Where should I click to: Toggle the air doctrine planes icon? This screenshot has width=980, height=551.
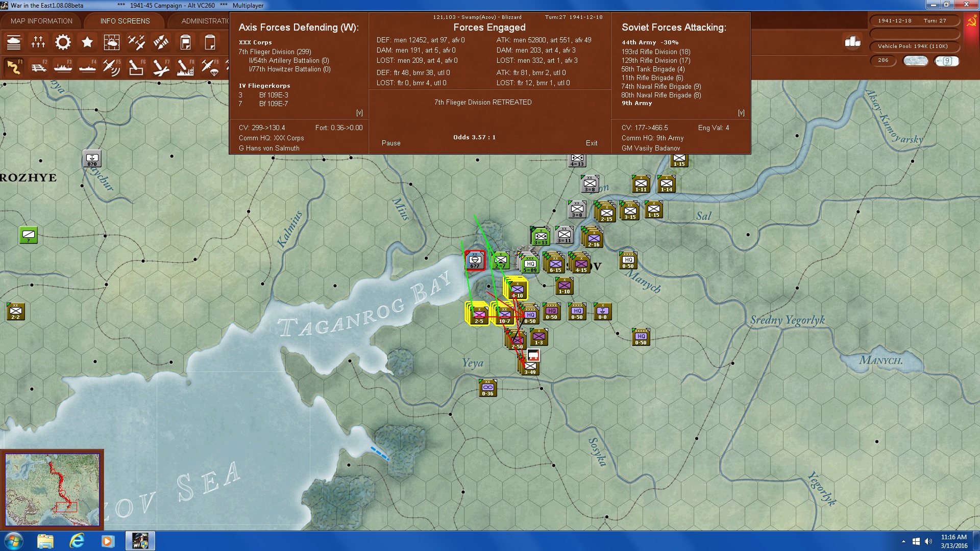point(136,42)
